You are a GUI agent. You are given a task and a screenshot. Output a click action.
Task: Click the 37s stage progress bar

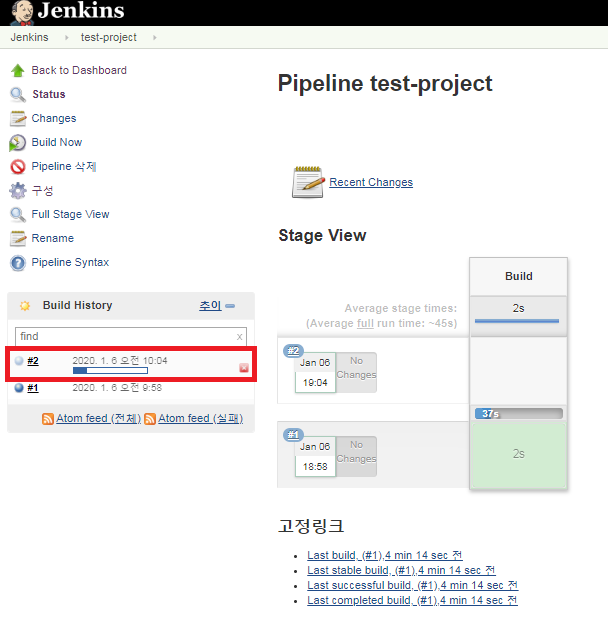tap(519, 414)
